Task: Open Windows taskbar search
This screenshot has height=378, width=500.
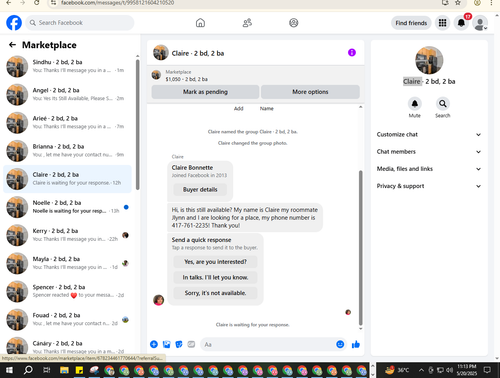Action: (x=28, y=370)
